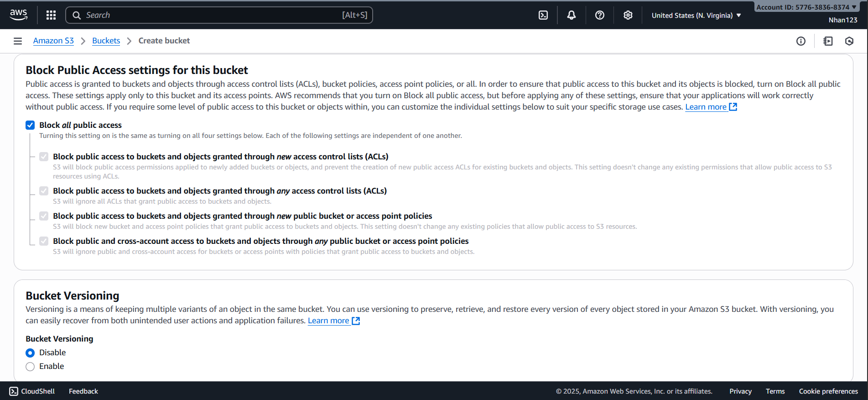Open the info panel icon
This screenshot has height=400, width=868.
pyautogui.click(x=800, y=41)
